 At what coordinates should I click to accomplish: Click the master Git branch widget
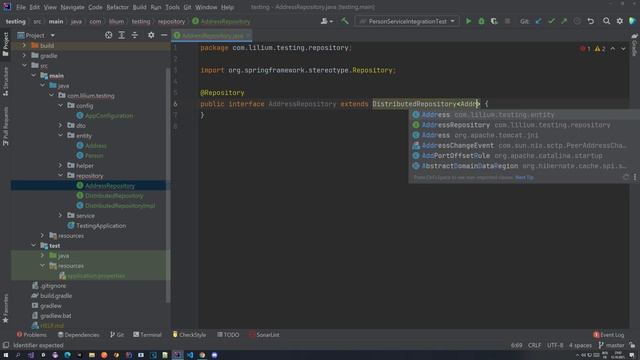coord(611,345)
